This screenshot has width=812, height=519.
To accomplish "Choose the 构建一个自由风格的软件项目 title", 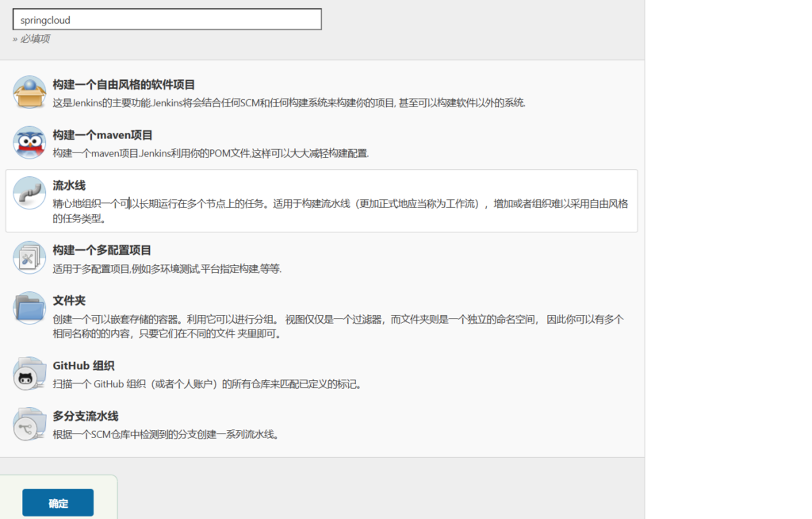I will (x=124, y=85).
